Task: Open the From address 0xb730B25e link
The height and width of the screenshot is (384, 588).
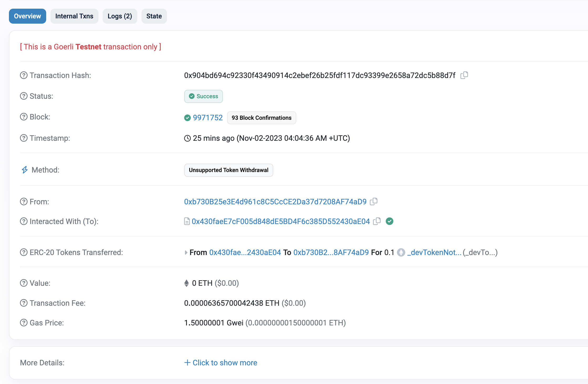Action: point(275,201)
